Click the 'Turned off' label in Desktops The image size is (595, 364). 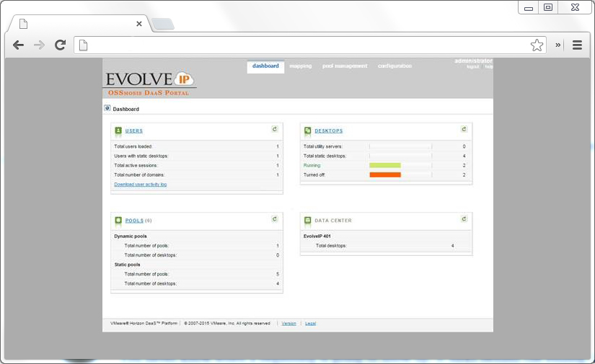pyautogui.click(x=314, y=175)
